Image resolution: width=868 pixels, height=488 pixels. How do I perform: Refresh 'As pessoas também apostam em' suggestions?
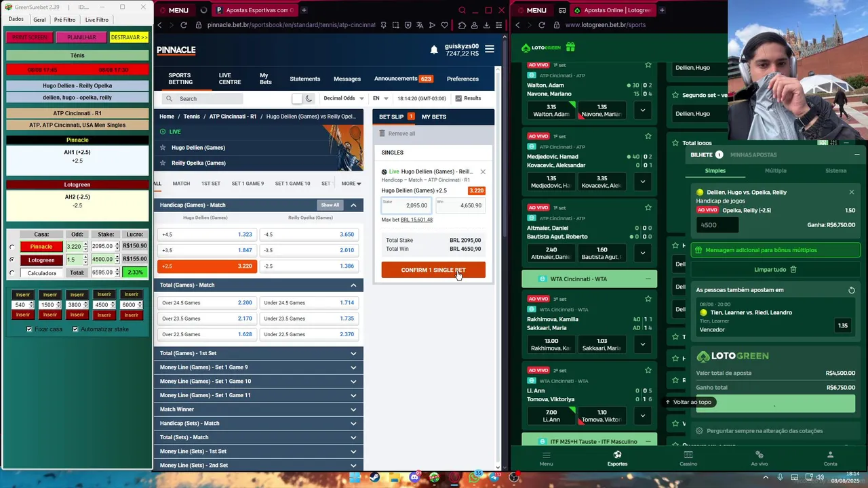(852, 290)
